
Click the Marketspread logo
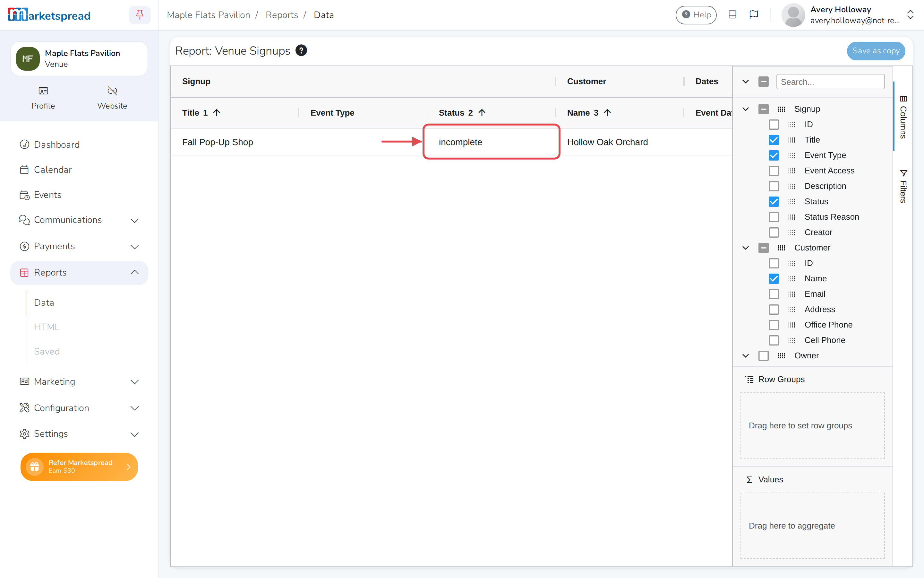click(49, 15)
